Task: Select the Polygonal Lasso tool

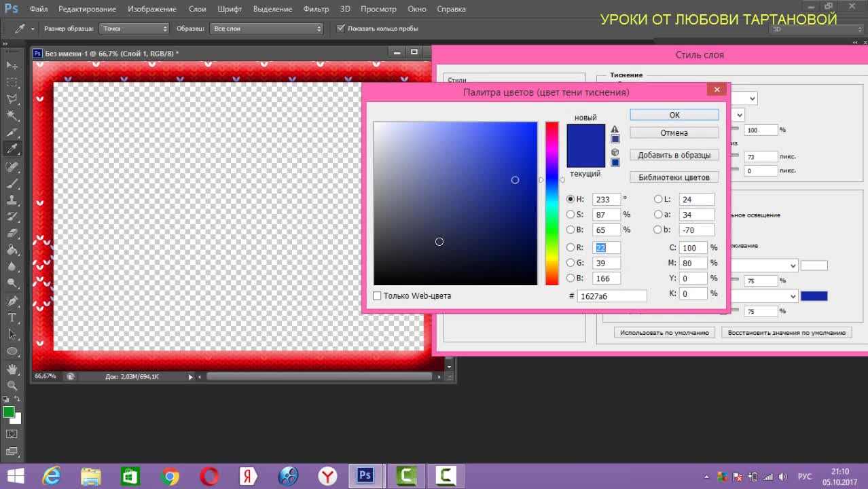Action: click(x=12, y=99)
